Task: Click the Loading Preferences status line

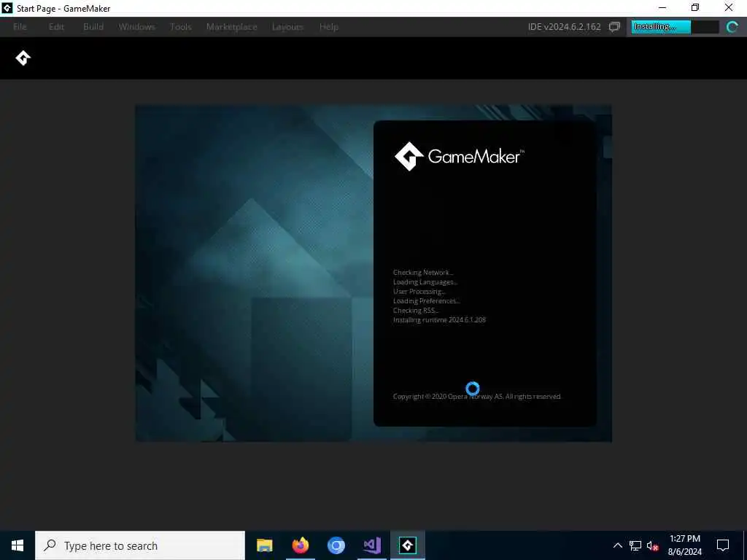Action: coord(426,301)
